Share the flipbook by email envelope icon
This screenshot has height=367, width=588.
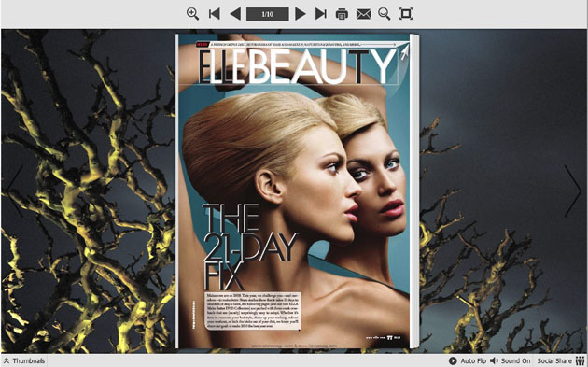pos(363,14)
